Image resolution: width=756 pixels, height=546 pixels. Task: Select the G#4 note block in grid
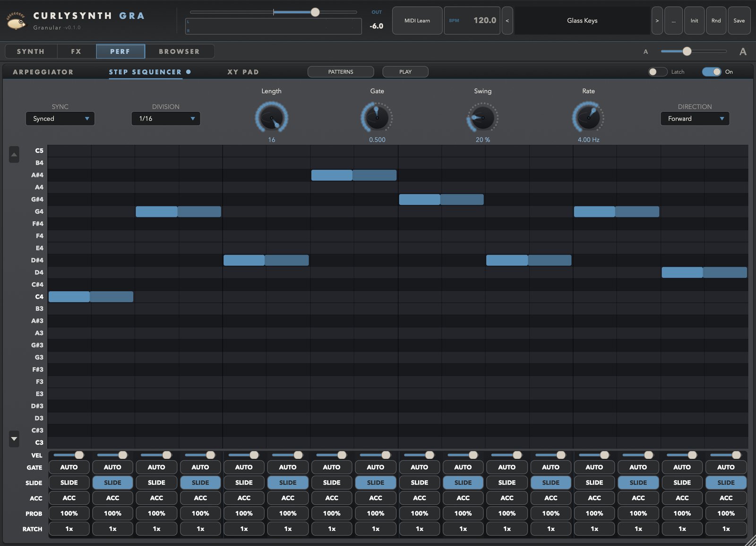(441, 199)
